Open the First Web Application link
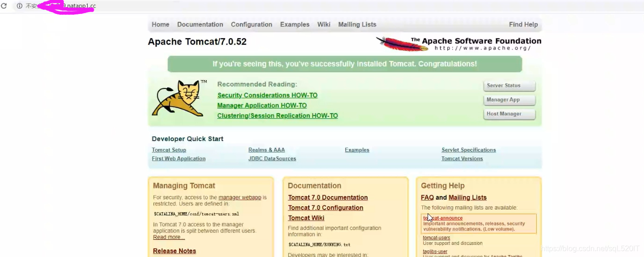 179,159
